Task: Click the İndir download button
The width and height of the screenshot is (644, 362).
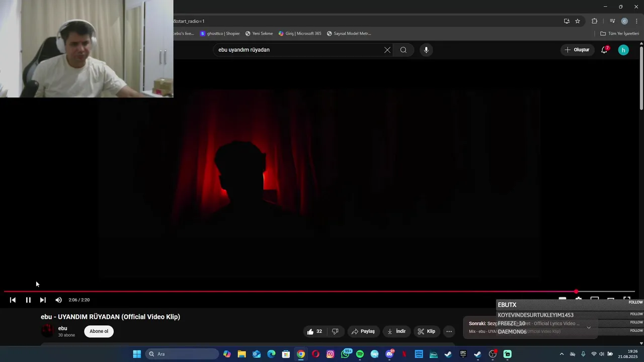Action: coord(396,331)
